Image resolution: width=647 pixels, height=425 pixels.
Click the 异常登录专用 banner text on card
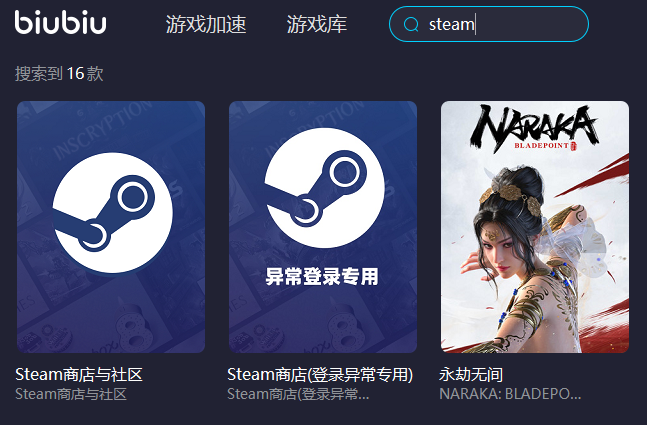click(321, 276)
